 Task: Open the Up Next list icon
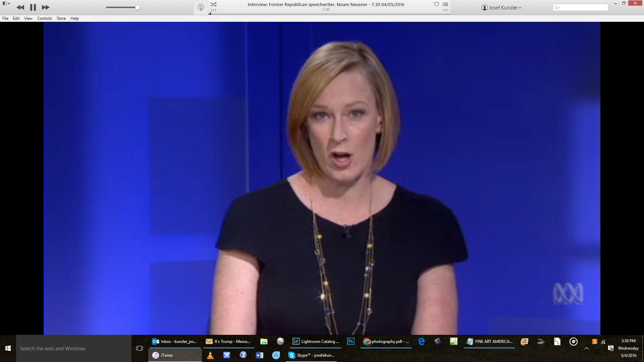pos(445,4)
